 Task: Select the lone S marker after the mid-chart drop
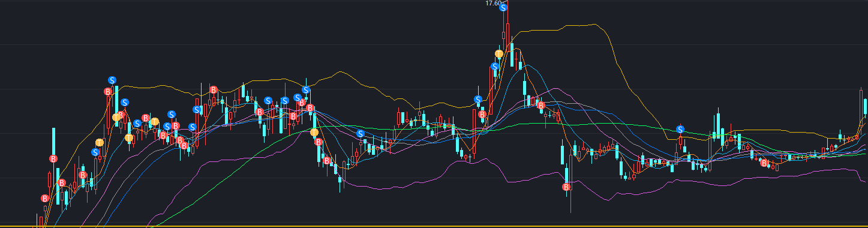[x=361, y=134]
